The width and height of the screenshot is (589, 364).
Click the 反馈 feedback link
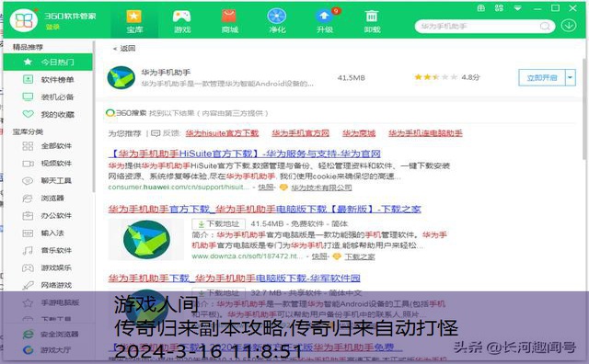point(167,133)
